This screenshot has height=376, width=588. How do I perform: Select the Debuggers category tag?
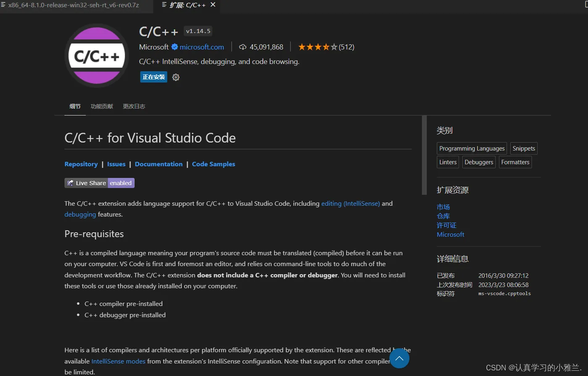point(479,162)
